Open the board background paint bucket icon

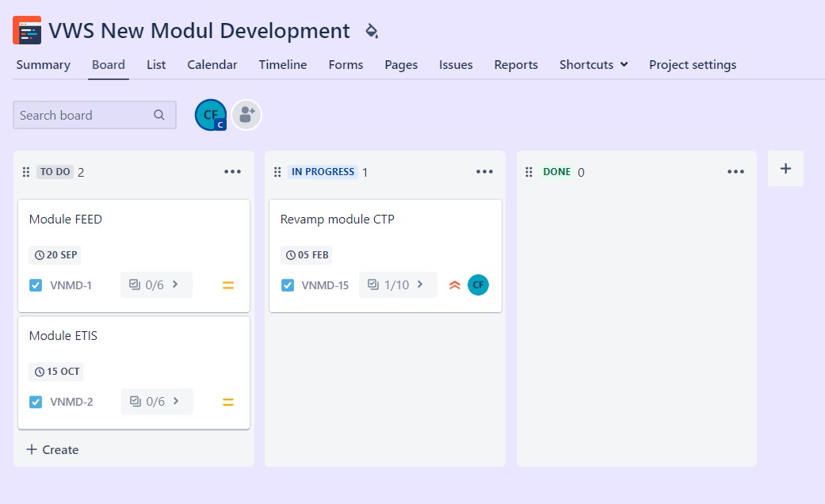point(372,31)
